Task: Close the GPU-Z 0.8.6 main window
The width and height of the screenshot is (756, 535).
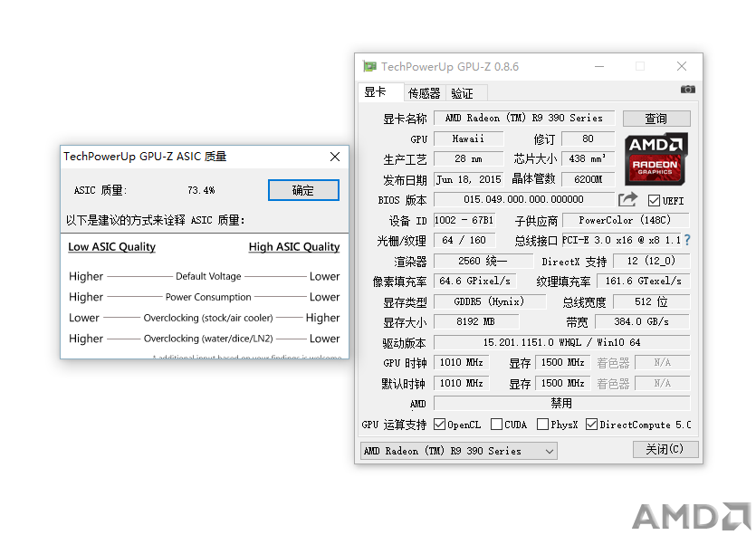Action: click(681, 66)
